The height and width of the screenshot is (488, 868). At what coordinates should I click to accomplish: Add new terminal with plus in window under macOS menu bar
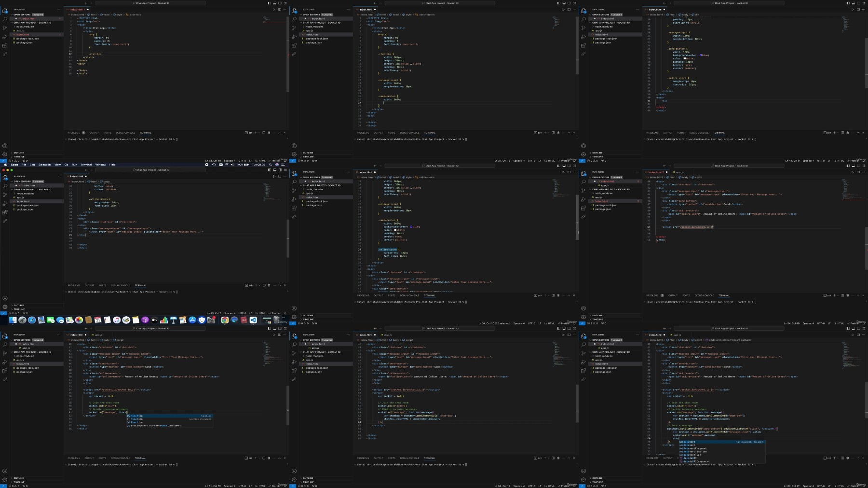(x=256, y=285)
